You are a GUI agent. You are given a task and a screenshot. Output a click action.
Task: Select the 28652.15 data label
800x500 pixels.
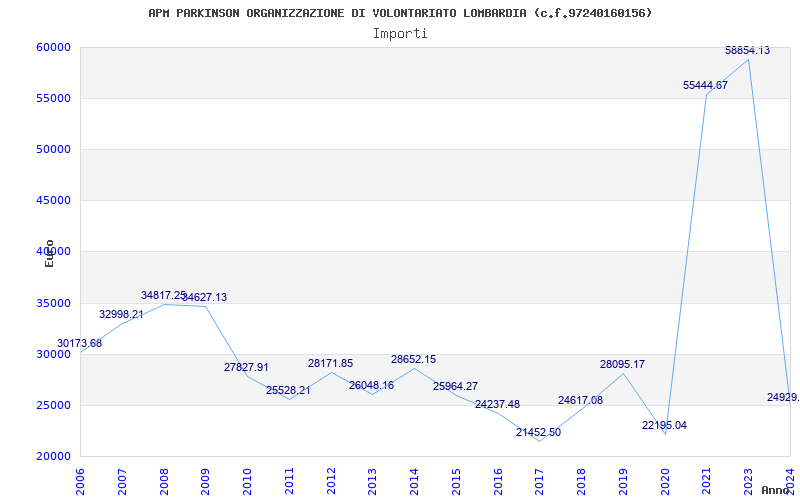tap(413, 360)
